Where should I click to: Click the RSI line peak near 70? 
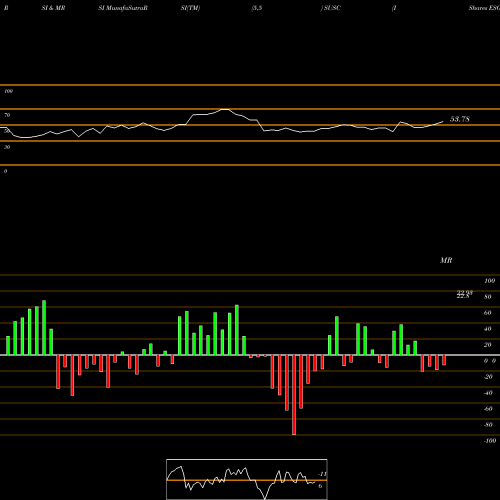pyautogui.click(x=225, y=109)
